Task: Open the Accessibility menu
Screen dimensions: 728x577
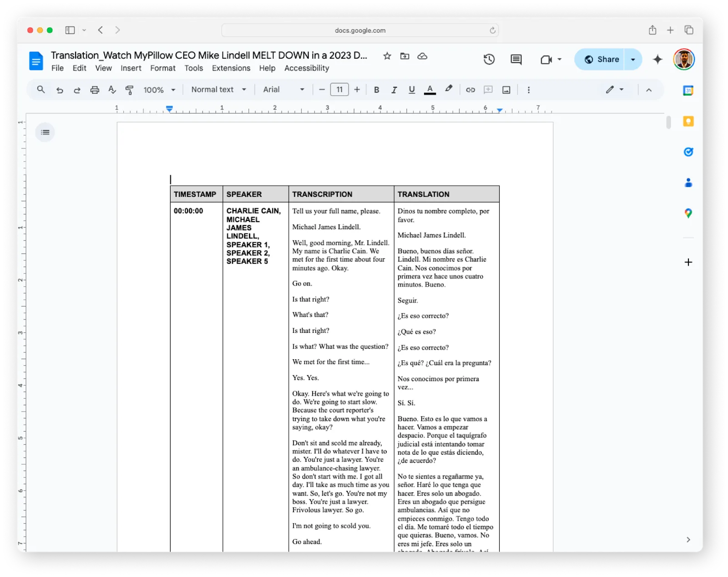Action: (307, 68)
